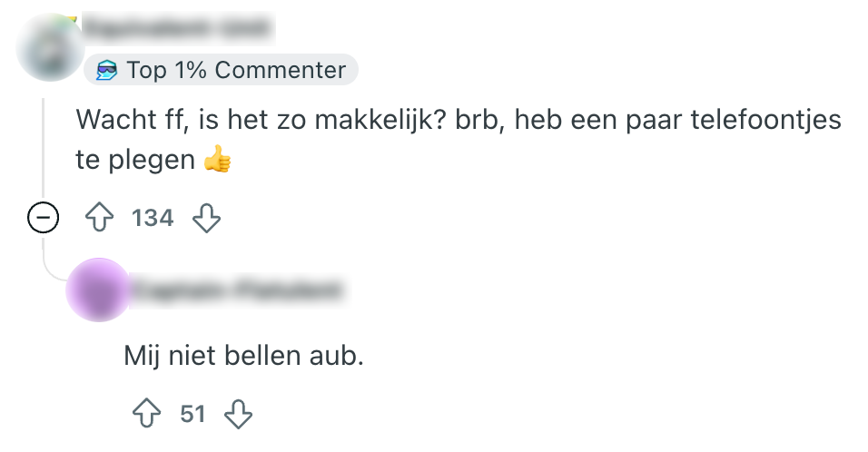Click the curved connector line to the reply
Screen dimensions: 868x452
(x=51, y=270)
